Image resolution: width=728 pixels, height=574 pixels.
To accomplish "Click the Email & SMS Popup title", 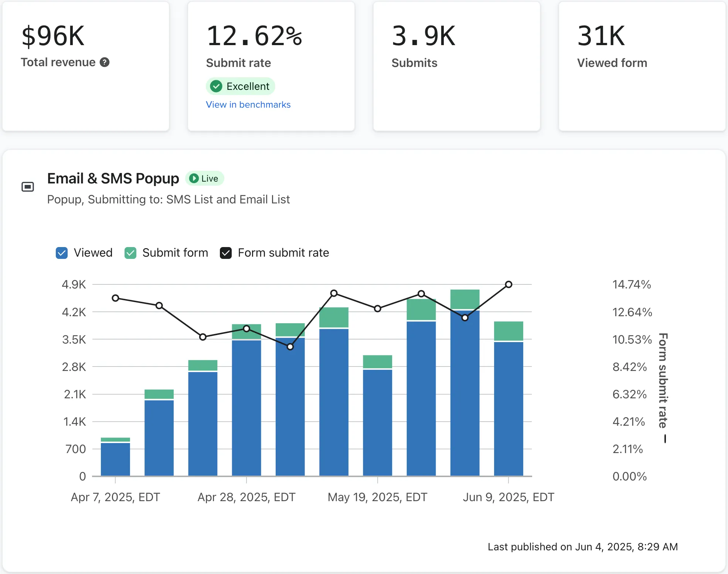I will [x=113, y=178].
